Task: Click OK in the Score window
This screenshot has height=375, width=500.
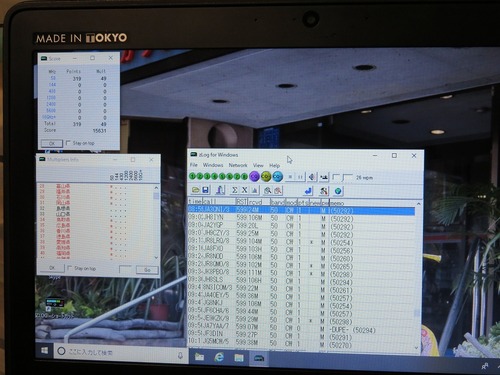Action: coord(52,143)
